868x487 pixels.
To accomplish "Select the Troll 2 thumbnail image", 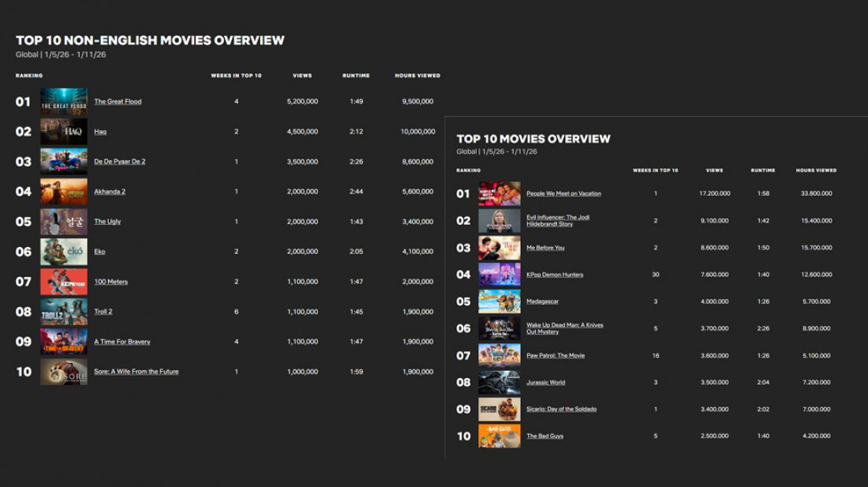I will coord(64,312).
